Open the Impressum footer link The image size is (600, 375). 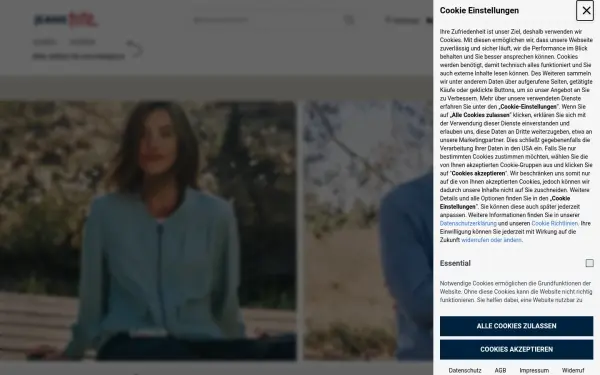tap(534, 370)
